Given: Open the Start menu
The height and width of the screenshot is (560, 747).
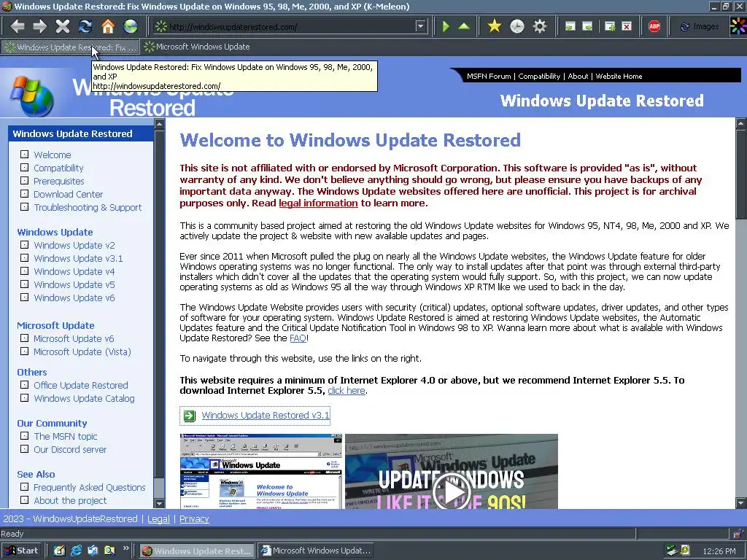Looking at the screenshot, I should pos(21,551).
